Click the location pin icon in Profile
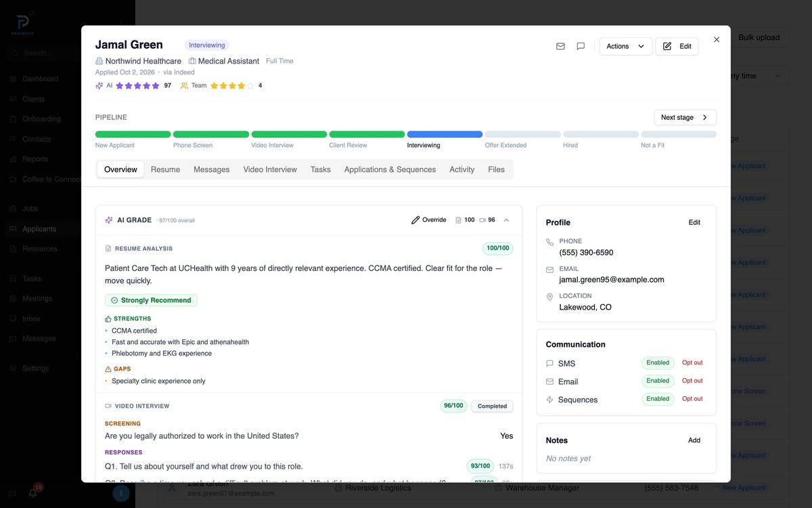Screen dimensions: 812x508 [549, 297]
